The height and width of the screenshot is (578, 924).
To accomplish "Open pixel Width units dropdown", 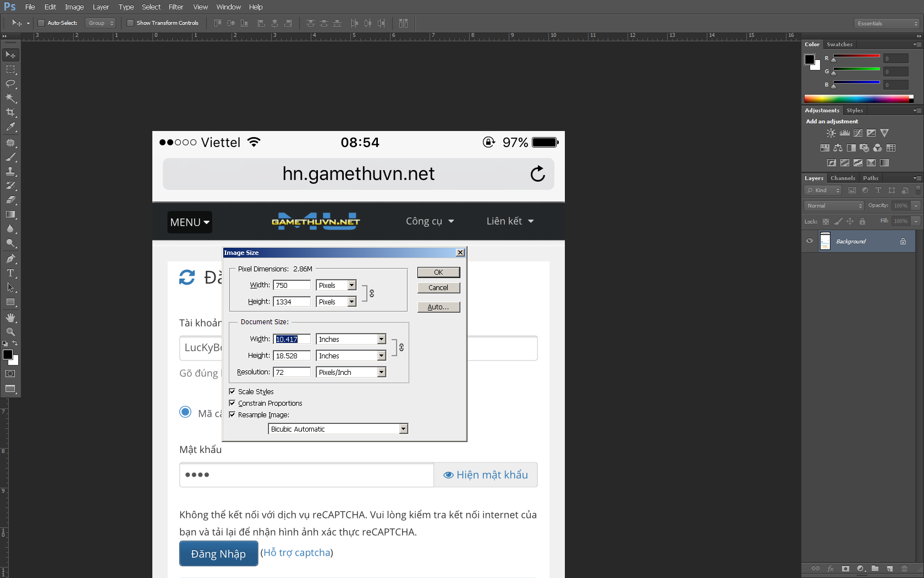I will click(351, 285).
